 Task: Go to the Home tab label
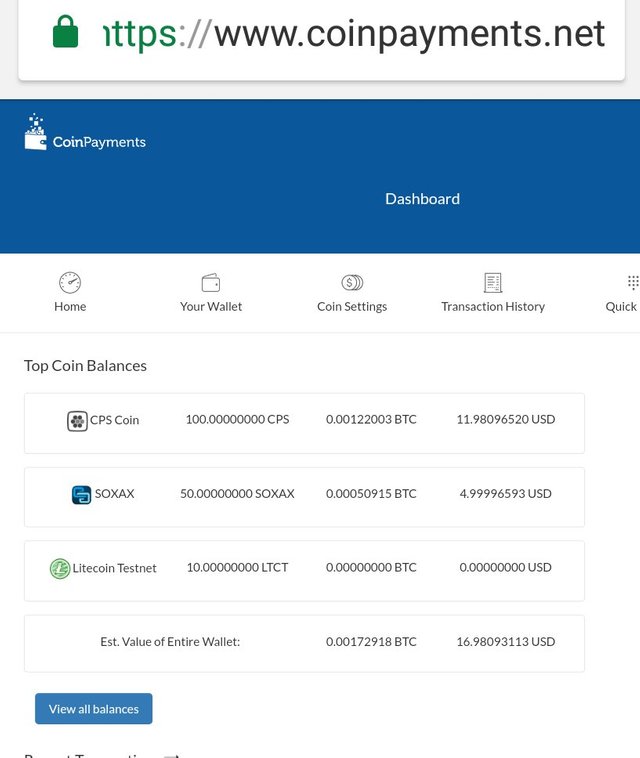[x=70, y=306]
